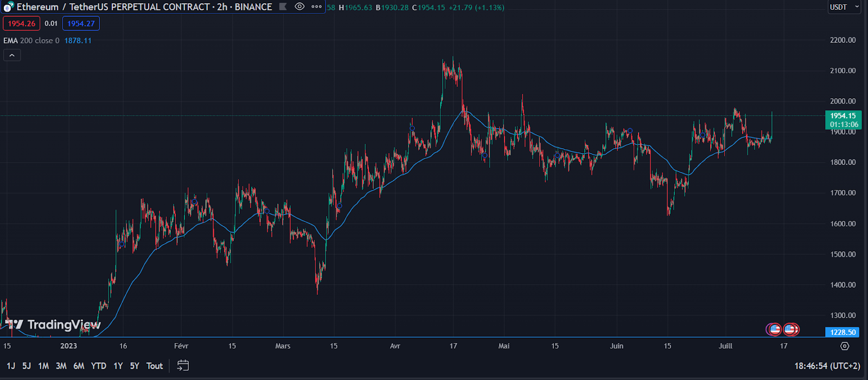
Task: Click EMA value 1878.11
Action: point(78,41)
